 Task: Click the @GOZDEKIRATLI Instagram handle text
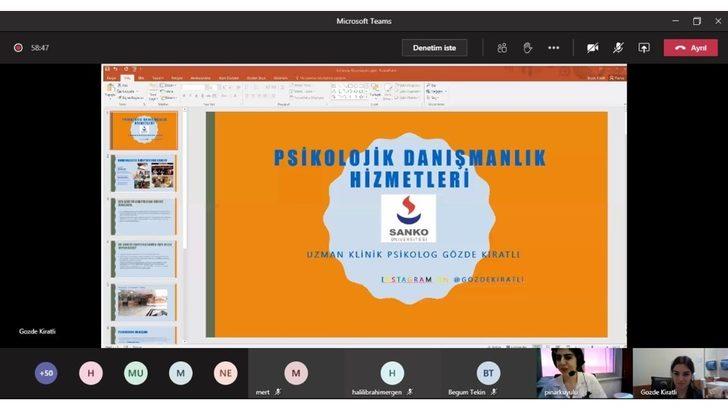coord(488,280)
